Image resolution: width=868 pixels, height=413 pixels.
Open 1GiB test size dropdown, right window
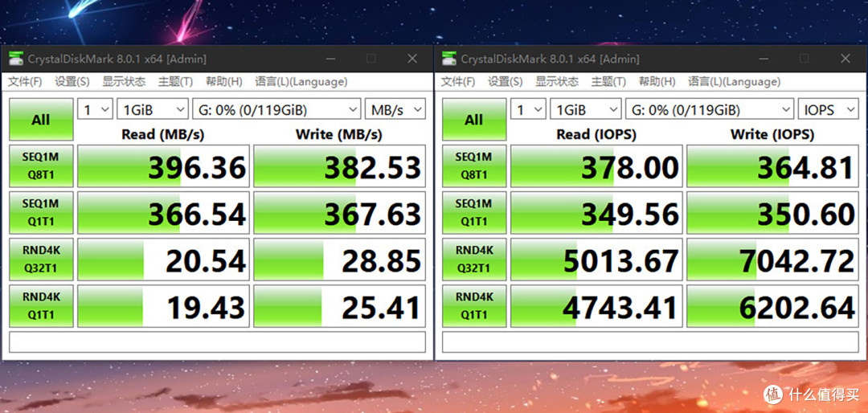coord(585,109)
